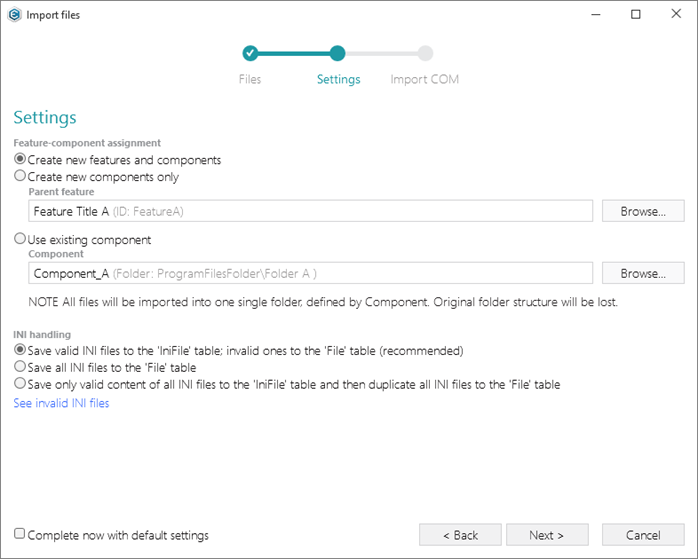This screenshot has height=559, width=698.
Task: Go Back to previous step
Action: pyautogui.click(x=460, y=535)
